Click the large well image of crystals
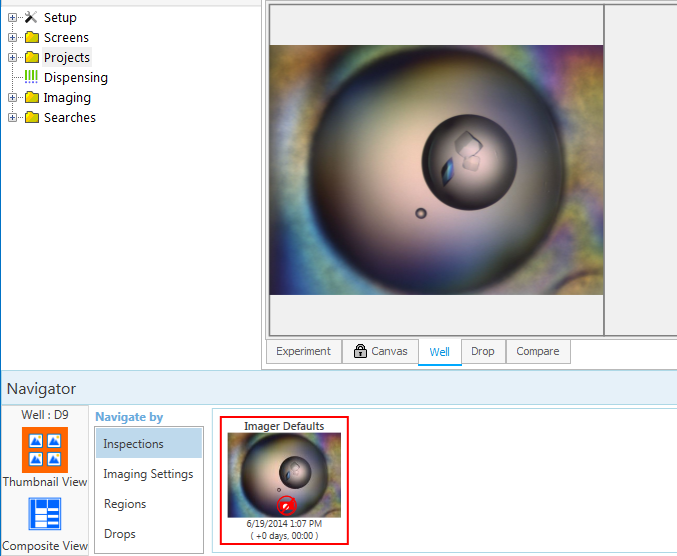 tap(437, 170)
